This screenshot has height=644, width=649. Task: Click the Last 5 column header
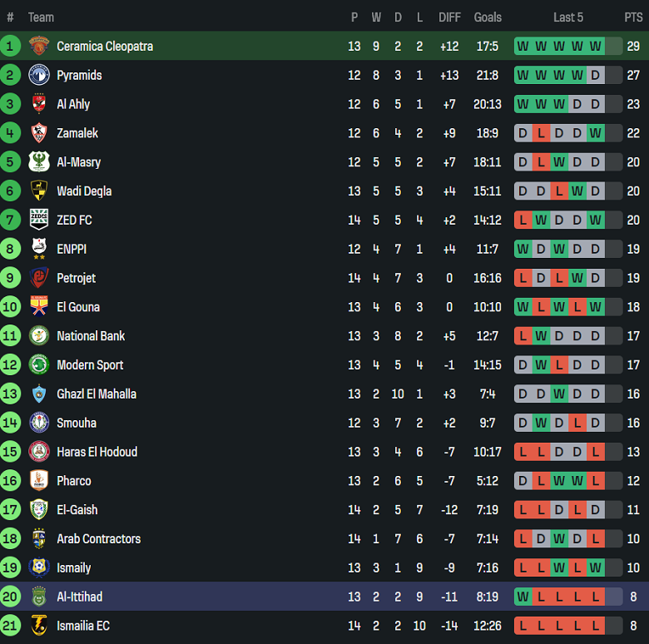568,17
